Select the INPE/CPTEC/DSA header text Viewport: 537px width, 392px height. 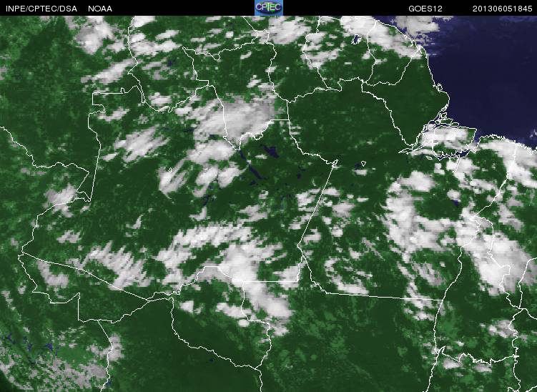[x=41, y=9]
